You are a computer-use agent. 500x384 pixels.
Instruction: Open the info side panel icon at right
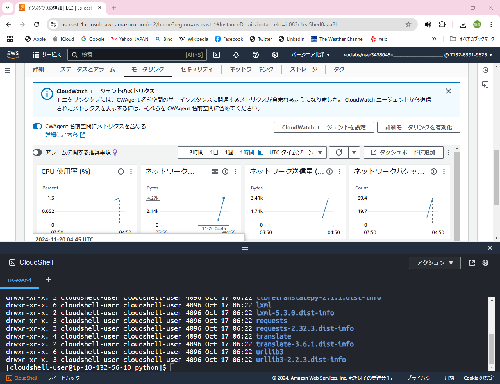485,70
